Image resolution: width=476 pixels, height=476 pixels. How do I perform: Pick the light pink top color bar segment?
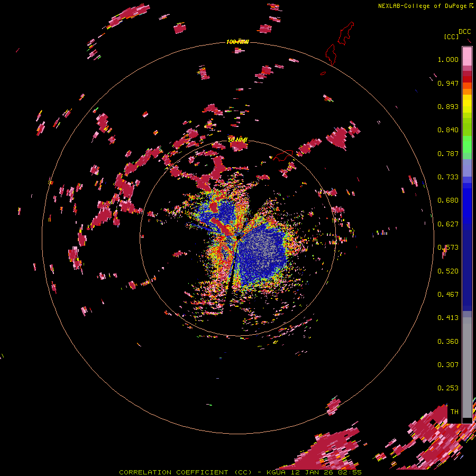pos(467,56)
